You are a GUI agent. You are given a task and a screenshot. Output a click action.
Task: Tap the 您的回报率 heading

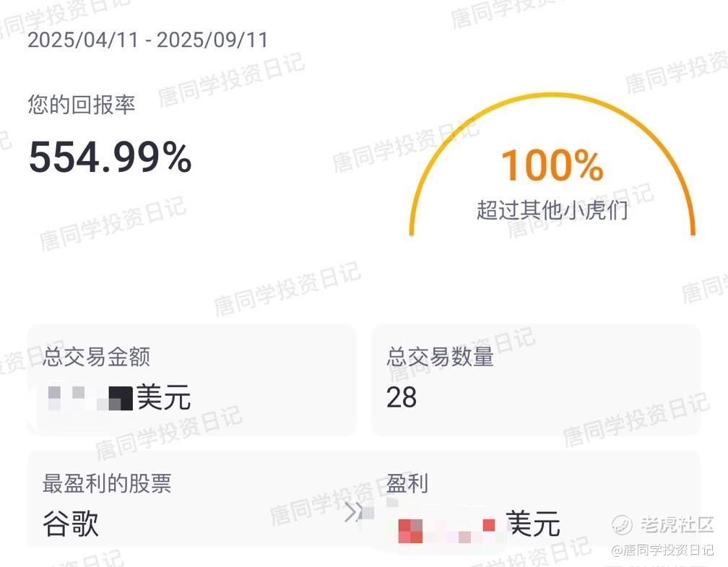[81, 105]
